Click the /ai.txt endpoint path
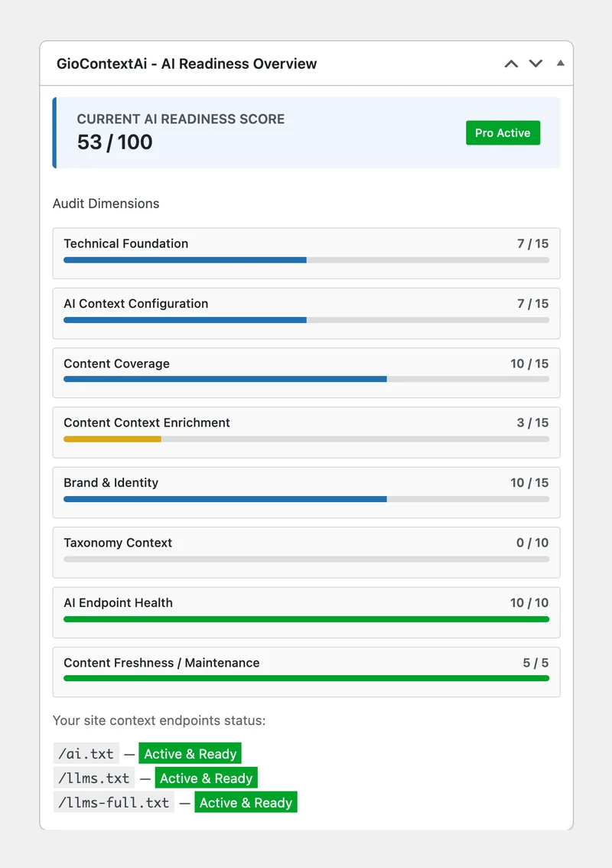 (x=86, y=754)
